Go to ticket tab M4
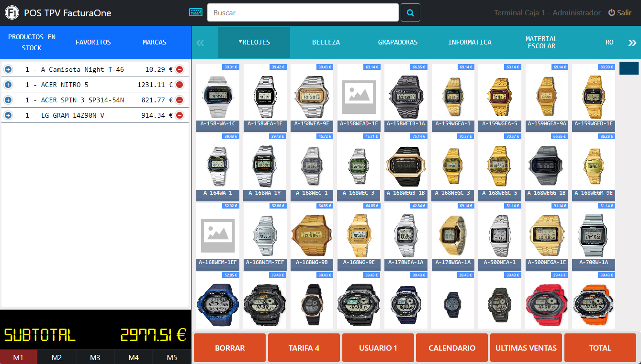The image size is (641, 364). pyautogui.click(x=133, y=357)
